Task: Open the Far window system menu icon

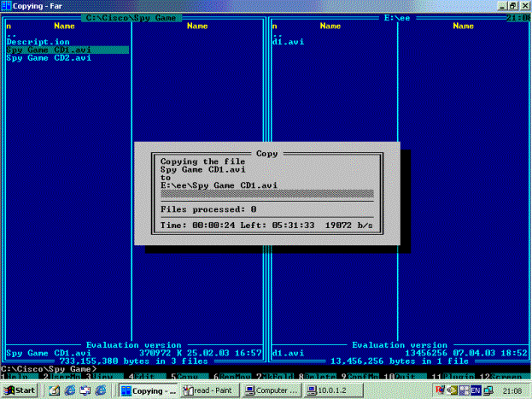Action: pyautogui.click(x=7, y=6)
